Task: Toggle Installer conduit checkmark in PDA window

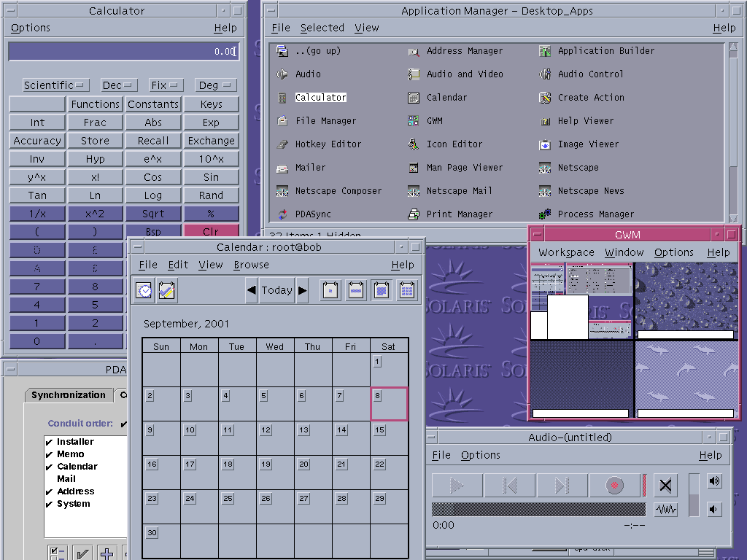Action: click(49, 443)
